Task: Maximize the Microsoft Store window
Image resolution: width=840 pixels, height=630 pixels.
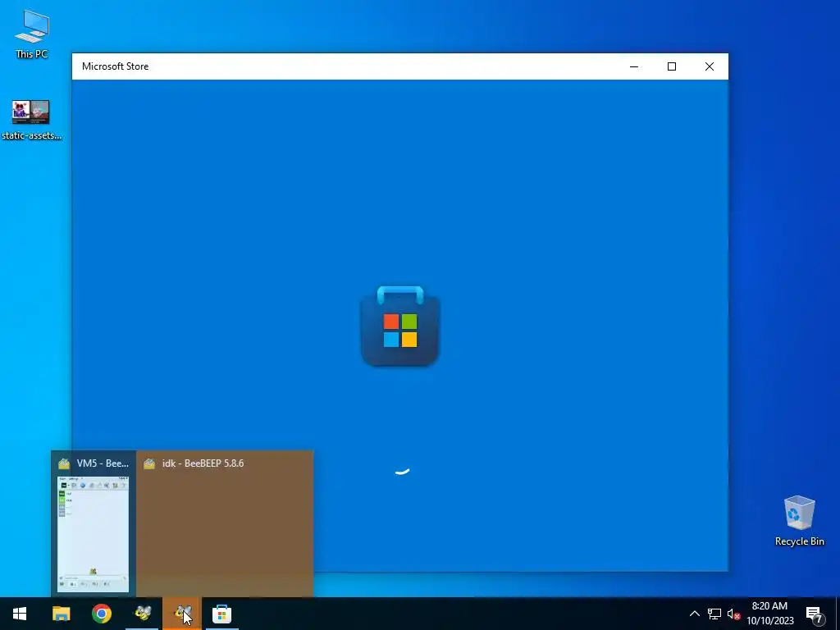Action: coord(672,66)
